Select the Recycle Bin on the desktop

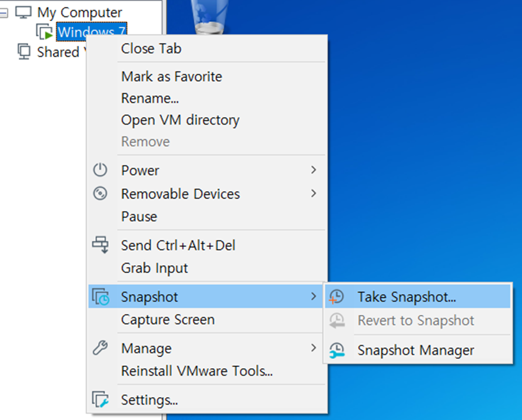coord(210,16)
